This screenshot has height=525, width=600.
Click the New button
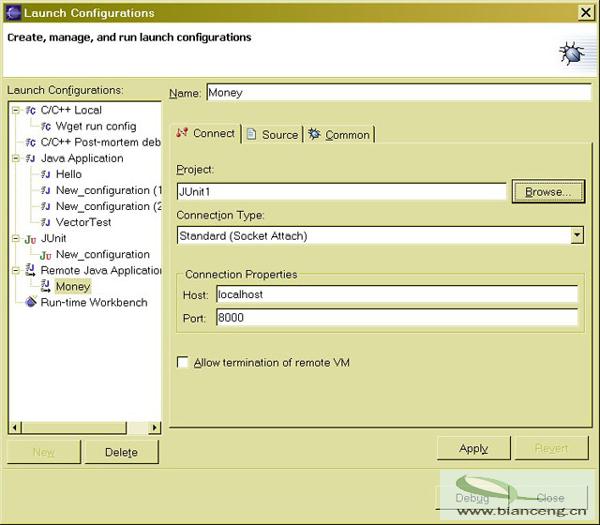tap(44, 452)
